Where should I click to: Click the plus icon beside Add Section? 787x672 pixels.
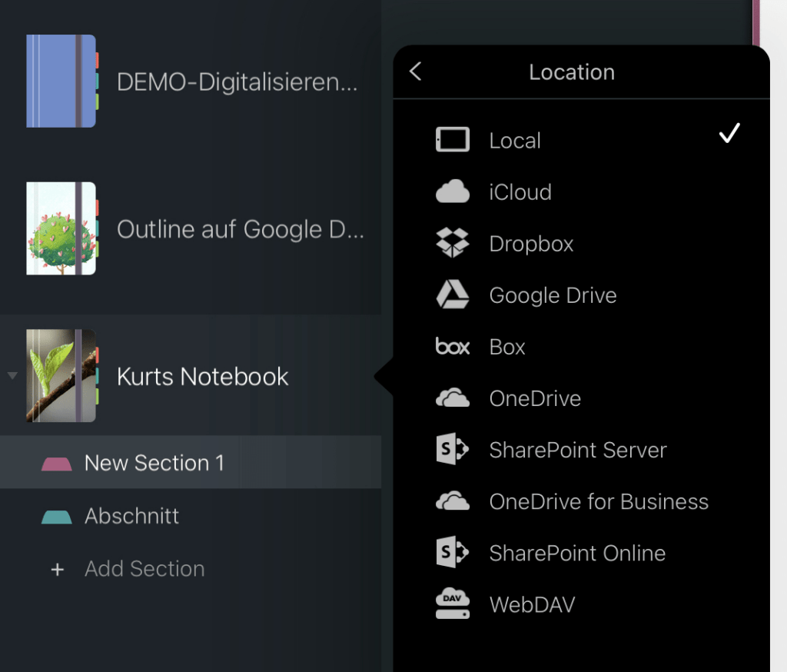[57, 570]
